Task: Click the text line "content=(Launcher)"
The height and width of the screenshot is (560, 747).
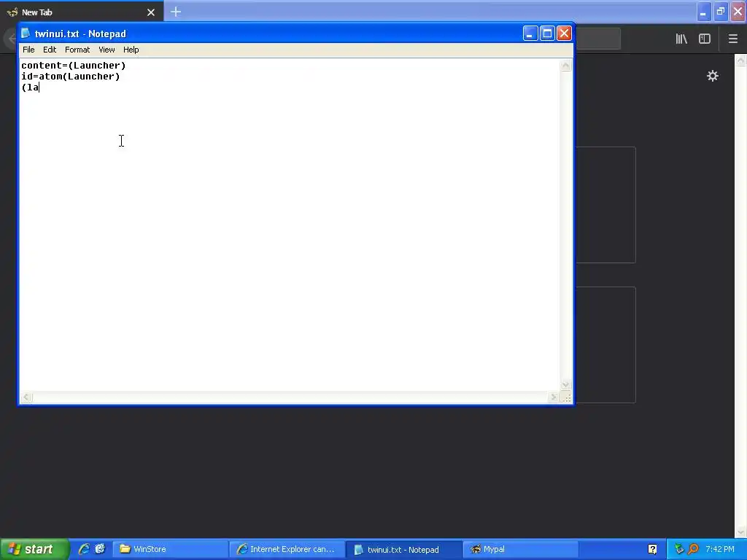Action: 74,66
